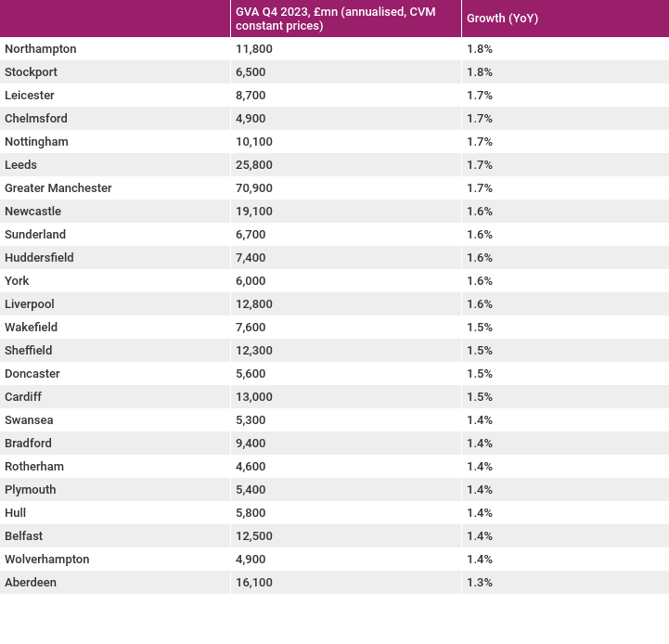Select the Stockport row label
This screenshot has width=669, height=644.
tap(31, 72)
